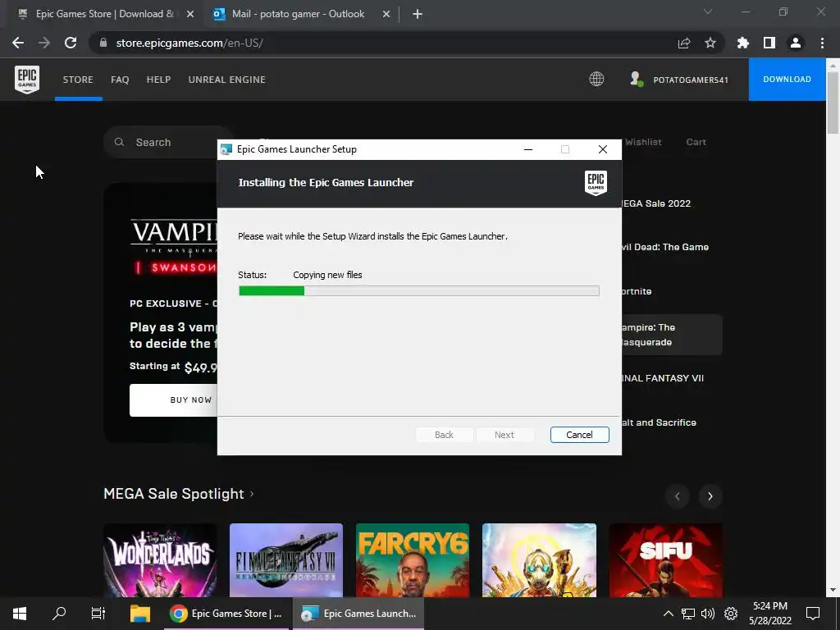Select Fortnite in the carousel list

point(637,291)
